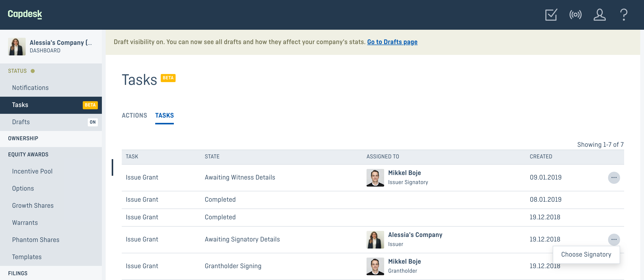This screenshot has width=644, height=280.
Task: Click Mikkel Boje name in Issuer Signatory row
Action: [405, 173]
